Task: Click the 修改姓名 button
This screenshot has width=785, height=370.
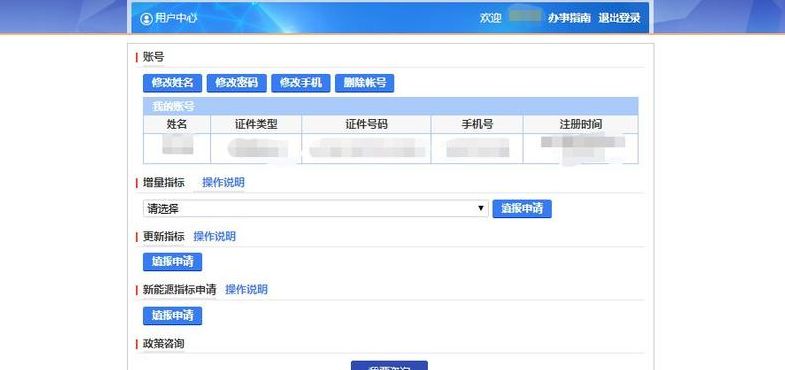Action: click(172, 83)
